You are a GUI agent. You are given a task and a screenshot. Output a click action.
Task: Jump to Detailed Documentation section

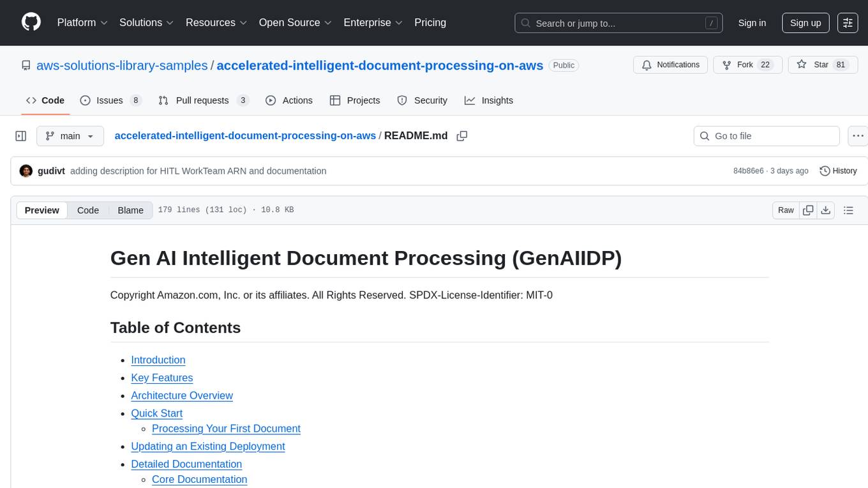[x=186, y=464]
